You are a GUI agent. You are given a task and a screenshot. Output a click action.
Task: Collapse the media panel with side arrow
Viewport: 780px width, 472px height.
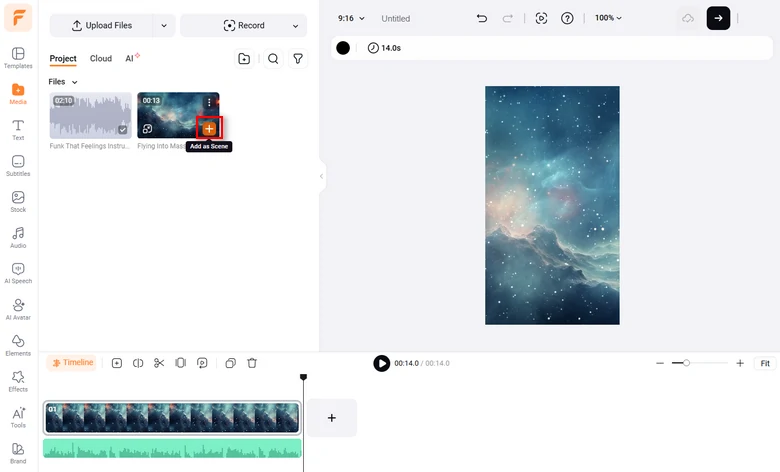pos(321,176)
